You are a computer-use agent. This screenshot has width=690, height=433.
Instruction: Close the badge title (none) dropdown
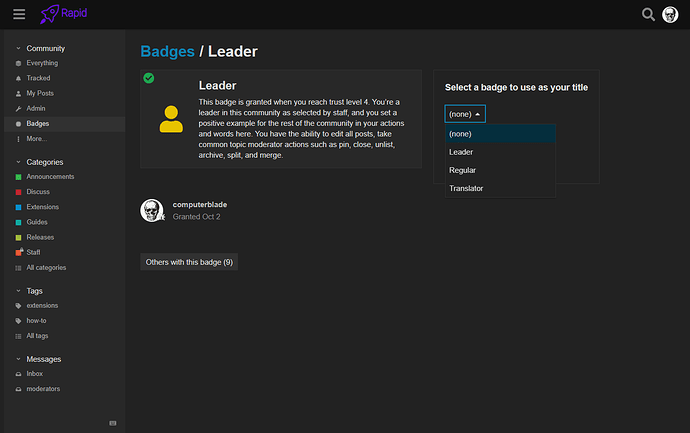click(465, 114)
